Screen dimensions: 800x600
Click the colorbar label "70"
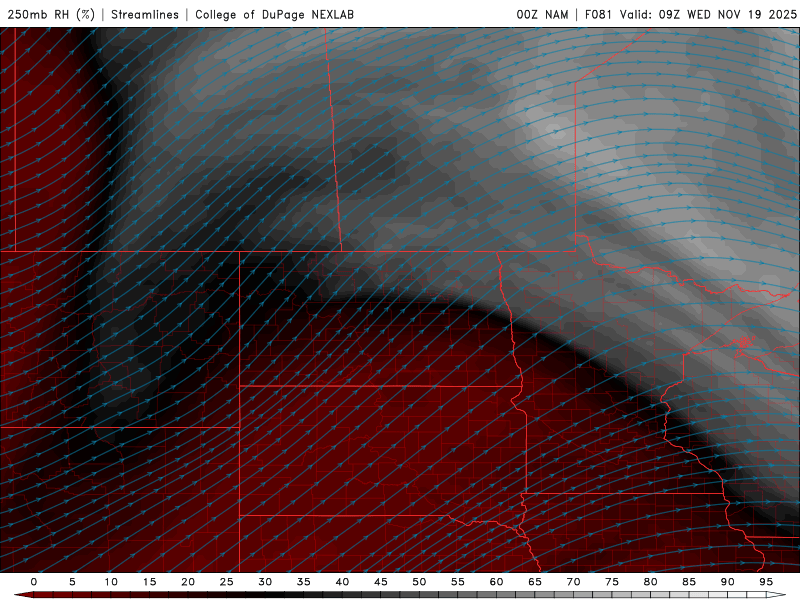[x=573, y=582]
